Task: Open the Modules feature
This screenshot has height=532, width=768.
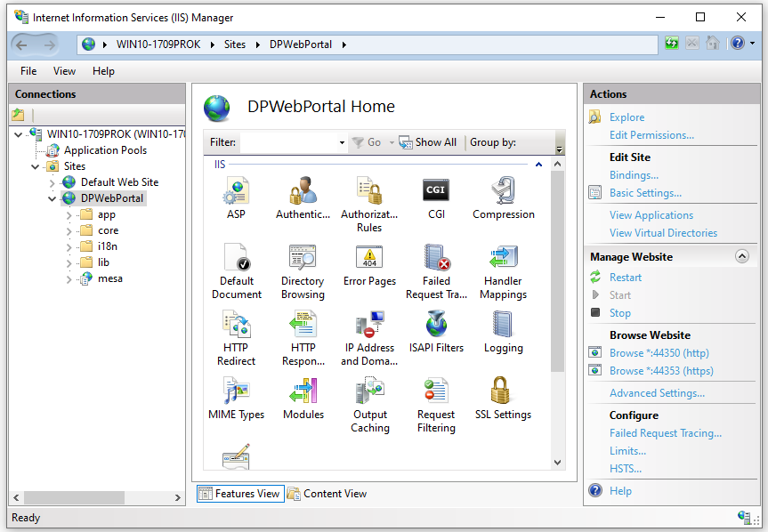Action: pos(303,398)
